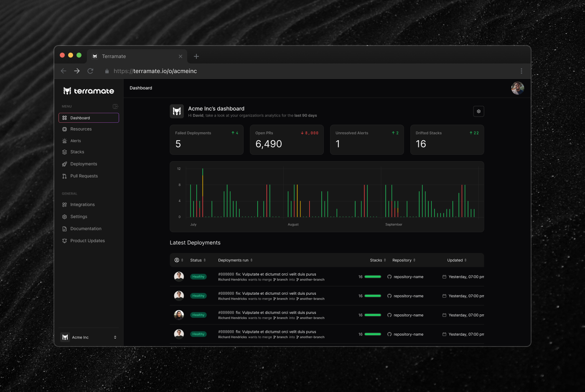Viewport: 585px width, 392px height.
Task: Click the Healthy badge in last row
Action: [198, 334]
